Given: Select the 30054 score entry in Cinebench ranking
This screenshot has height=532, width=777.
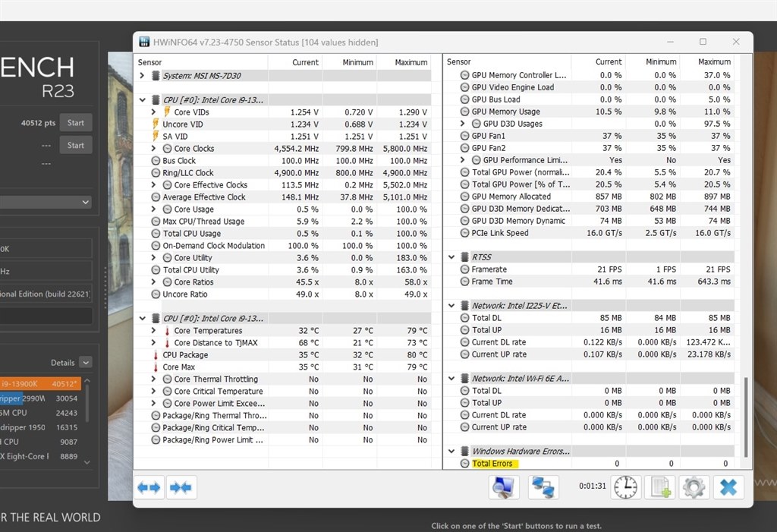Looking at the screenshot, I should tap(40, 398).
